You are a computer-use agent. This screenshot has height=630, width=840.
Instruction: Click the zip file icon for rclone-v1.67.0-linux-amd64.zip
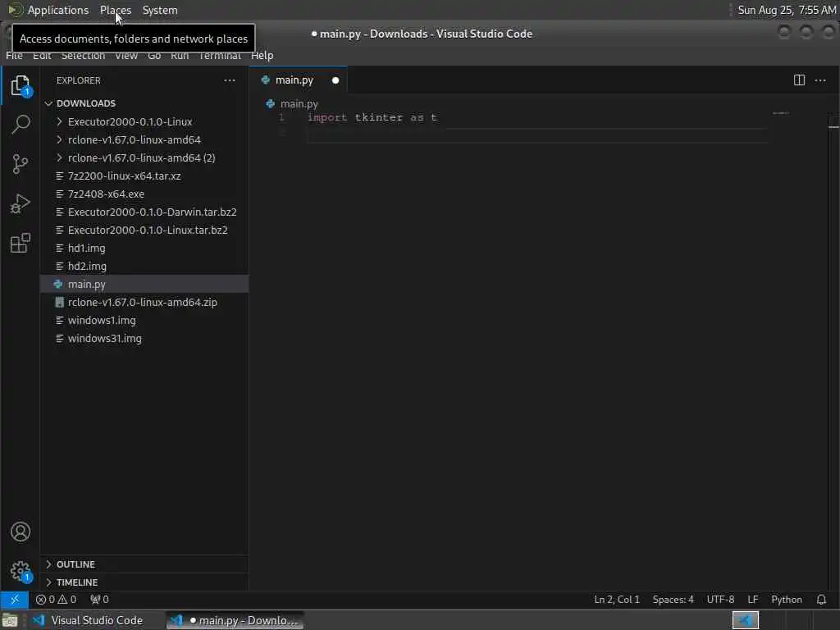pyautogui.click(x=59, y=302)
